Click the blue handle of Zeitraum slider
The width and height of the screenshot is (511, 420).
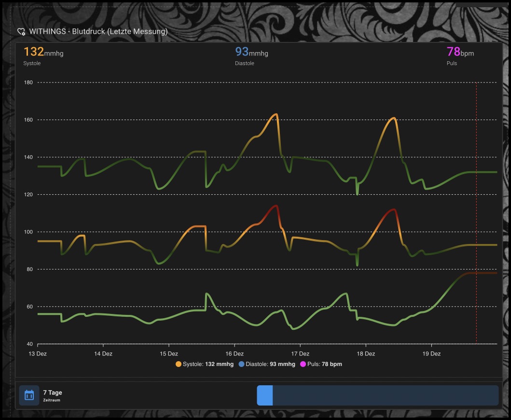click(265, 395)
